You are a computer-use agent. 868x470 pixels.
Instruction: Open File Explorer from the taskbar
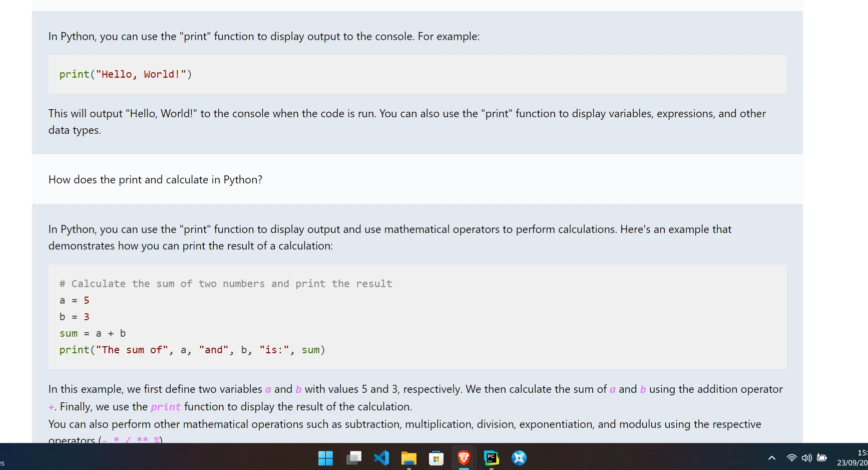point(409,458)
